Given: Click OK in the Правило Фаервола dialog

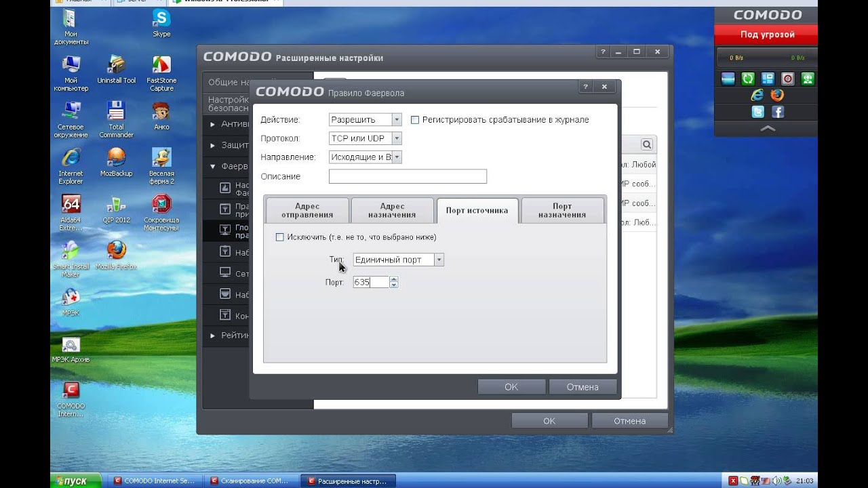Looking at the screenshot, I should [x=511, y=387].
